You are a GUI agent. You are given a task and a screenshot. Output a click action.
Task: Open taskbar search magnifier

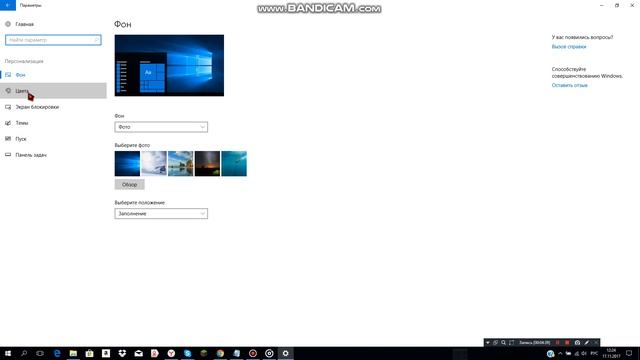(x=24, y=353)
